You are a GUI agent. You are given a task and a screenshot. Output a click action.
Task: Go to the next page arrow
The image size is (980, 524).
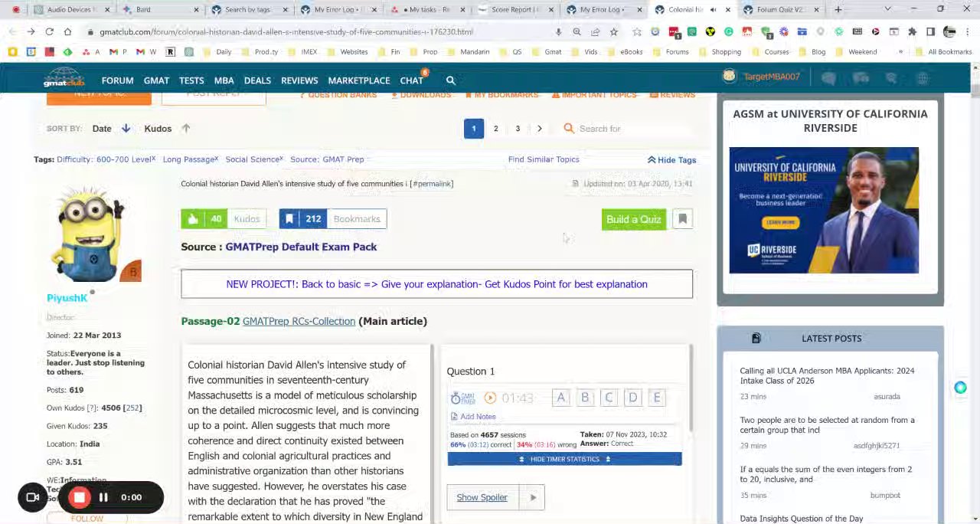coord(539,129)
